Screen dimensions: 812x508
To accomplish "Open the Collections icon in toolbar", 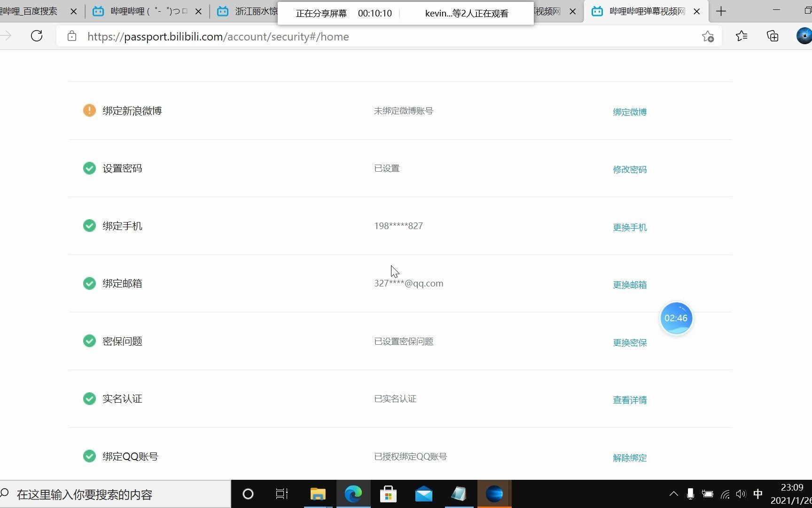I will coord(773,36).
